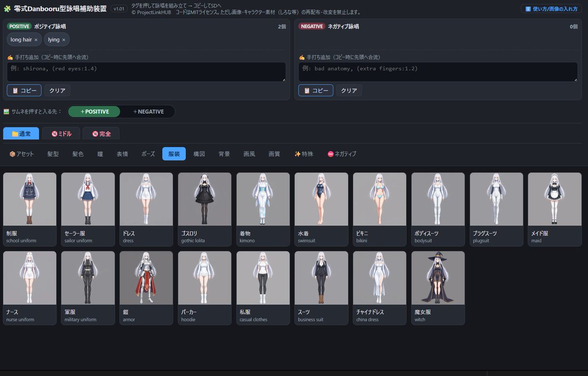Add the hoodie thumbnail
The width and height of the screenshot is (588, 376).
pos(205,288)
